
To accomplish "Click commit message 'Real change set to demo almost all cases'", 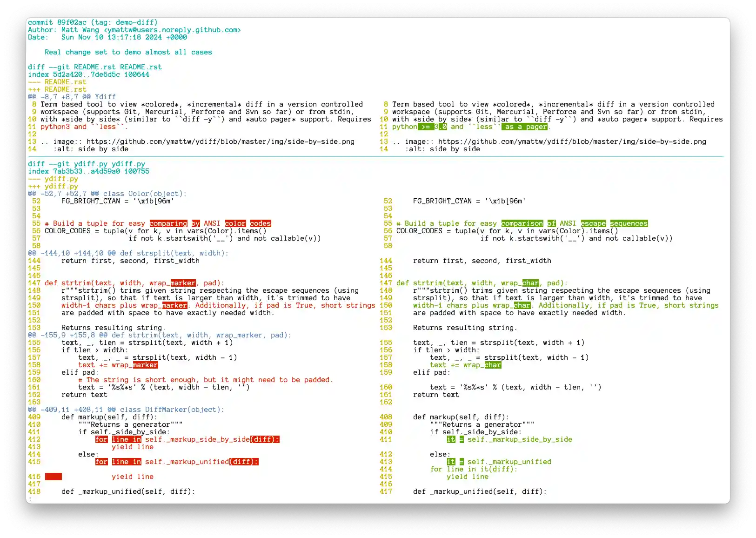I will click(128, 52).
